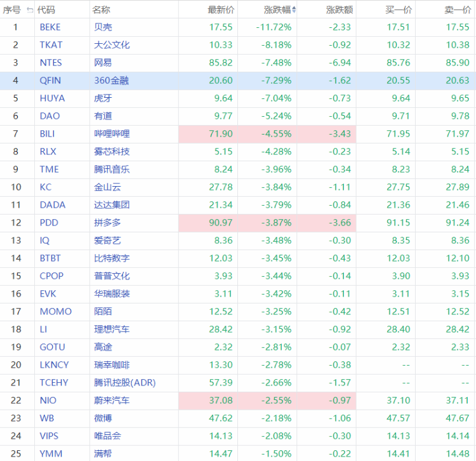Click the 名称 column header

[101, 10]
